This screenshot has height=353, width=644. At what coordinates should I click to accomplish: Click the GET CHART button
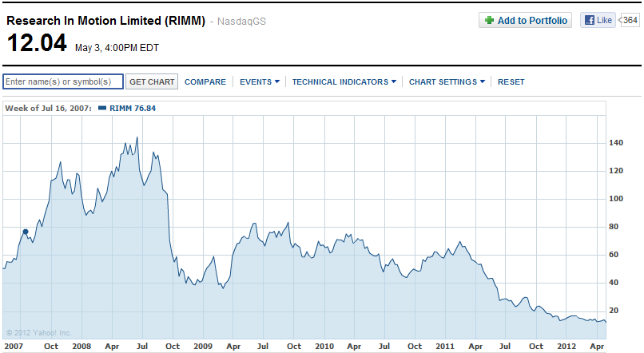point(152,81)
